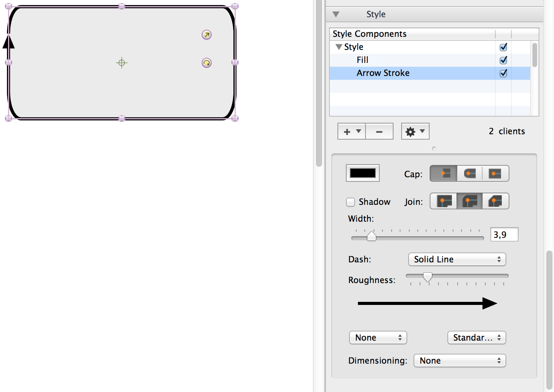Open the Dimensioning None dropdown
The width and height of the screenshot is (554, 392).
[x=460, y=361]
